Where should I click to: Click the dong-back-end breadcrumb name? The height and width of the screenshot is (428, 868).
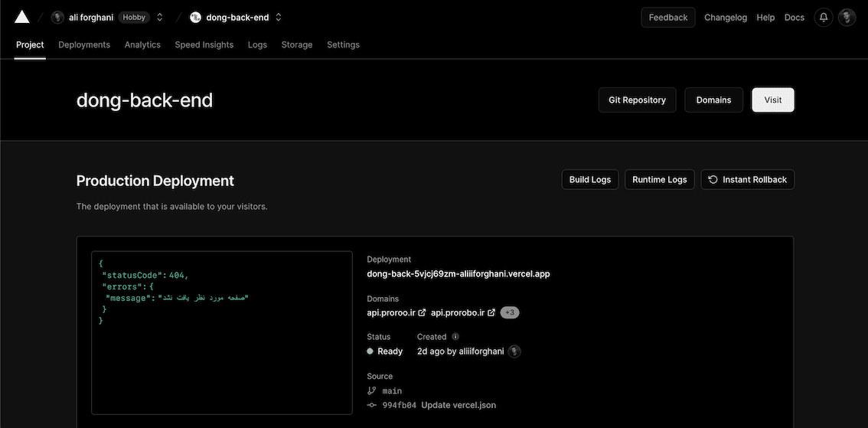coord(237,17)
